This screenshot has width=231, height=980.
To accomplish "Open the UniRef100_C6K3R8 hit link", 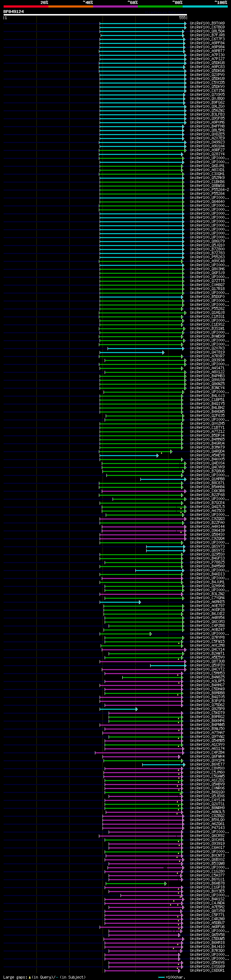I will [208, 491].
